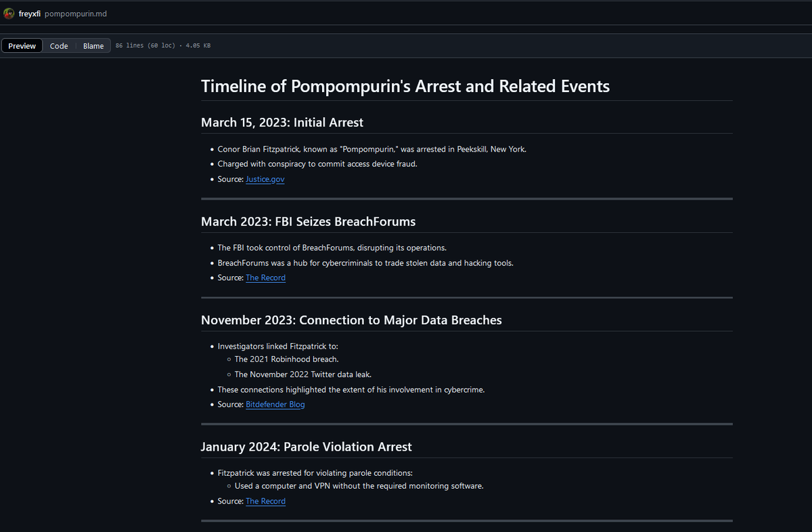Switch to the Code tab

point(59,46)
